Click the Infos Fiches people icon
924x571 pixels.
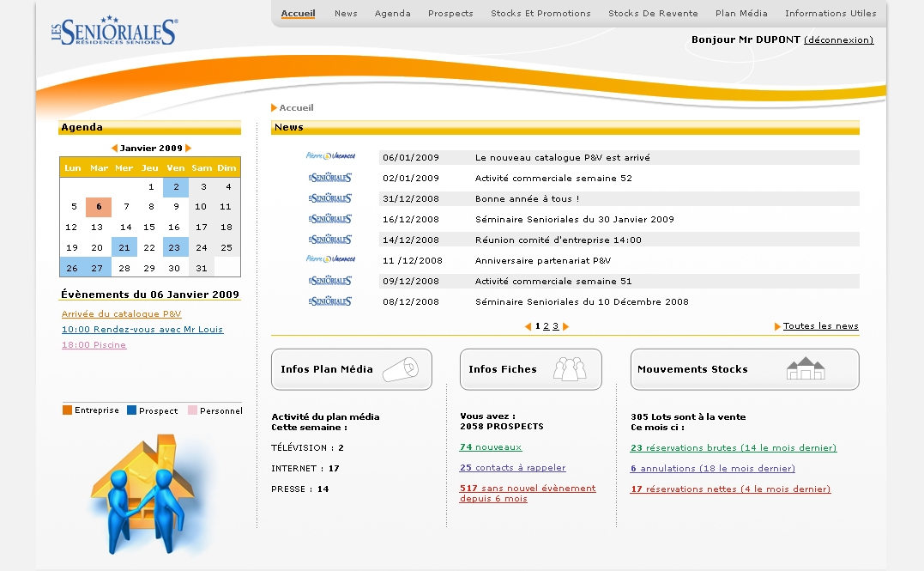569,369
